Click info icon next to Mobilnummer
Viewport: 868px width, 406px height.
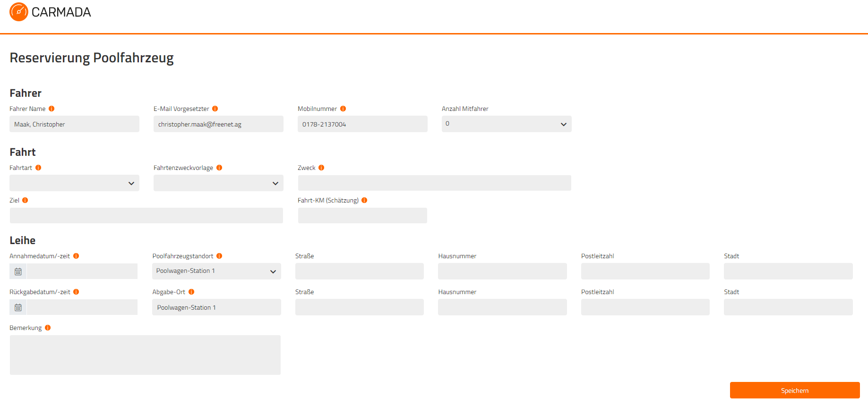pos(343,109)
